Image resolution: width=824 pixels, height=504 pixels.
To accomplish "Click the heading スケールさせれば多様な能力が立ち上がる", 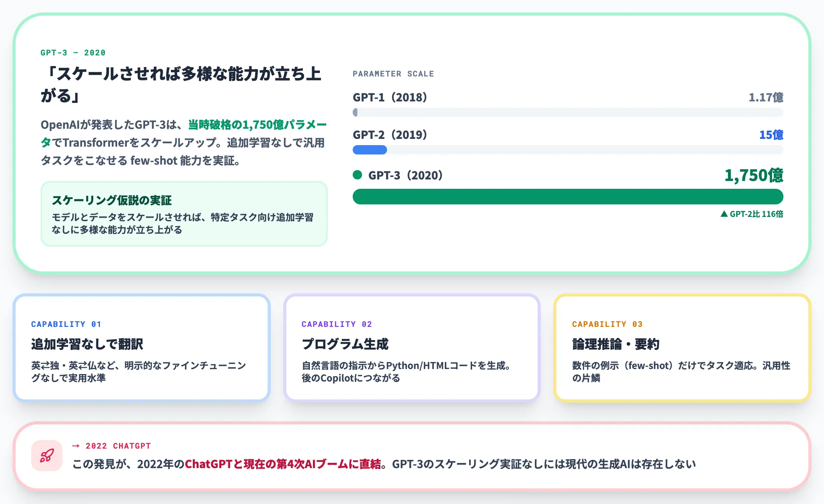I will click(x=181, y=85).
